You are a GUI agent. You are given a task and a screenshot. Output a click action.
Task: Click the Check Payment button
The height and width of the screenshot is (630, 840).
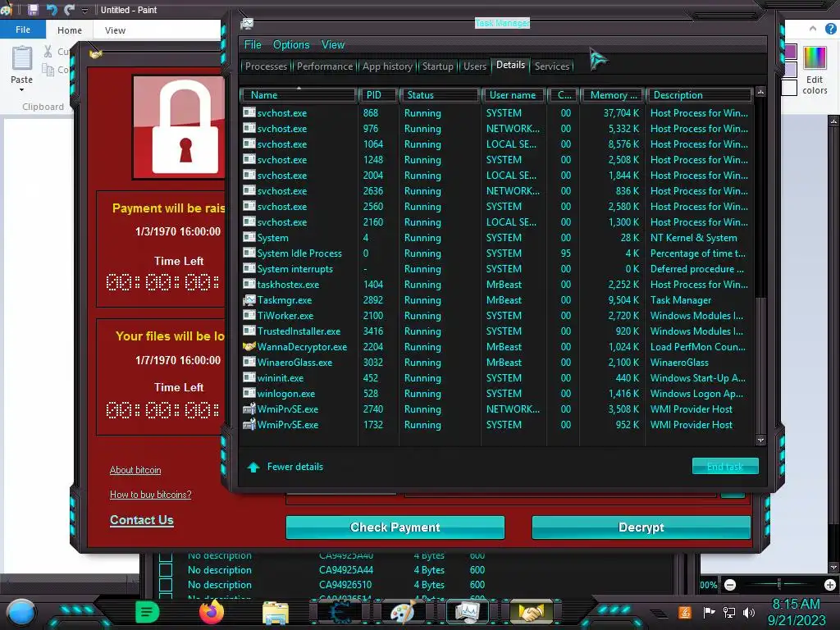[395, 527]
